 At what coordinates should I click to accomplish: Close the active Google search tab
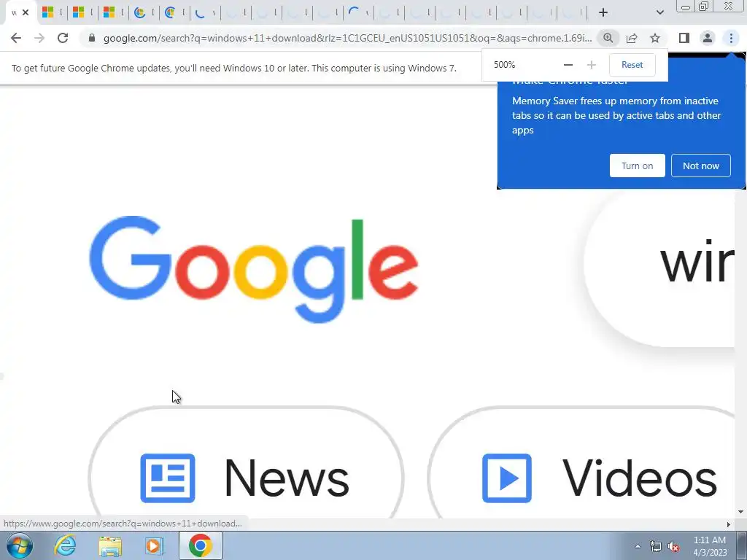pyautogui.click(x=26, y=12)
